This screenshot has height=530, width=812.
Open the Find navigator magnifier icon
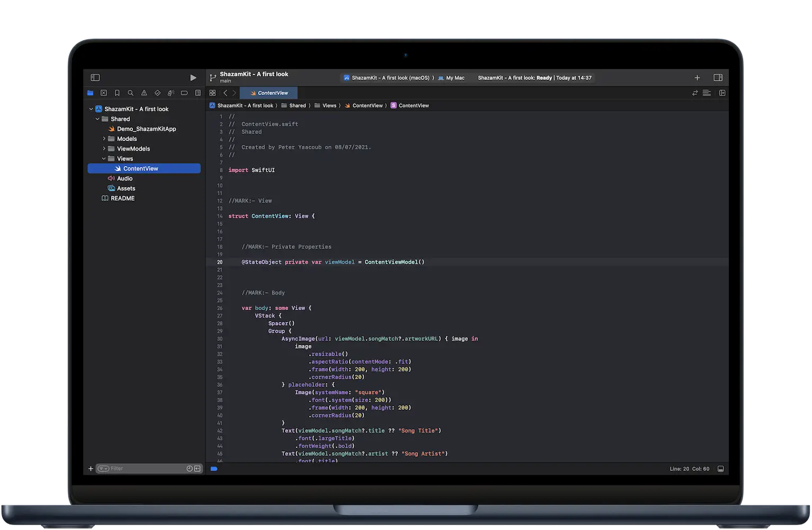click(130, 93)
